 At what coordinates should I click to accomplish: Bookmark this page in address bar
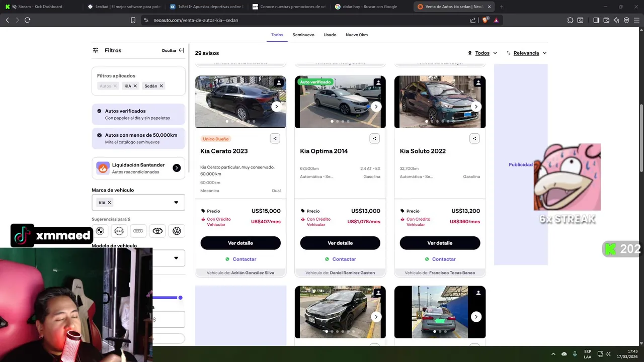(x=133, y=20)
